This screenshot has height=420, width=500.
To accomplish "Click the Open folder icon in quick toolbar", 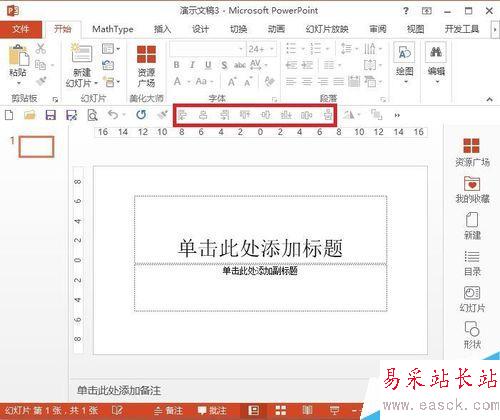I will point(30,115).
